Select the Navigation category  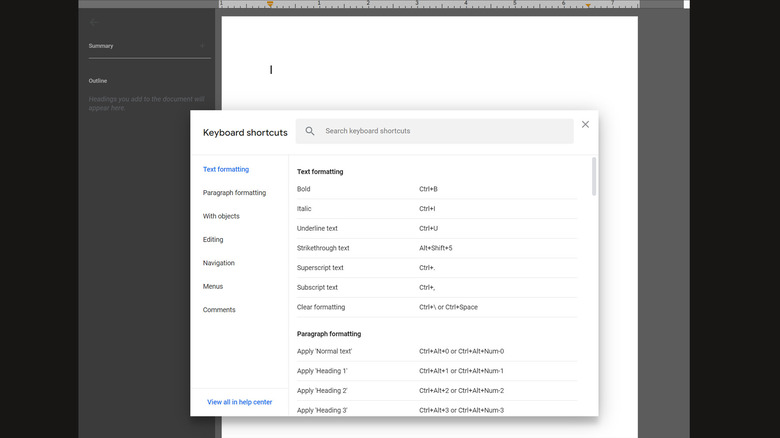[x=218, y=263]
